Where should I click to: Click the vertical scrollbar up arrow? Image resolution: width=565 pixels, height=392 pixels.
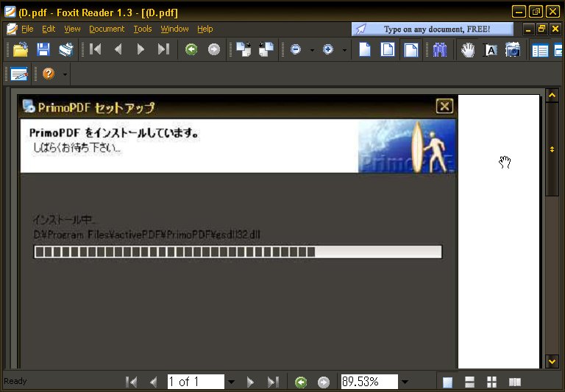[x=552, y=96]
